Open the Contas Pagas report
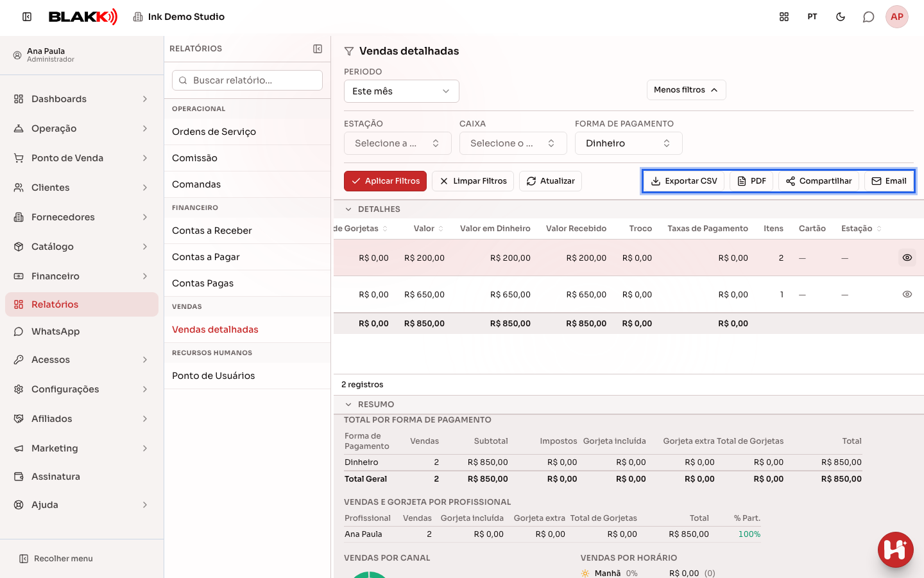 [247, 283]
